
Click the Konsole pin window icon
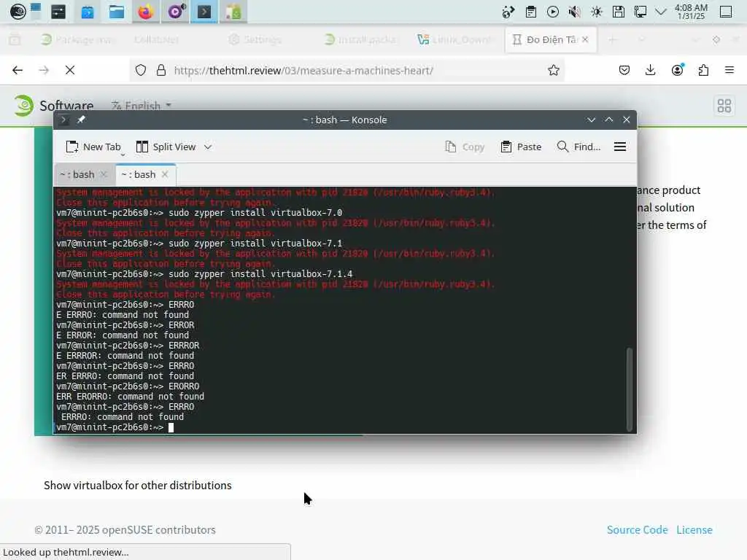pyautogui.click(x=81, y=120)
